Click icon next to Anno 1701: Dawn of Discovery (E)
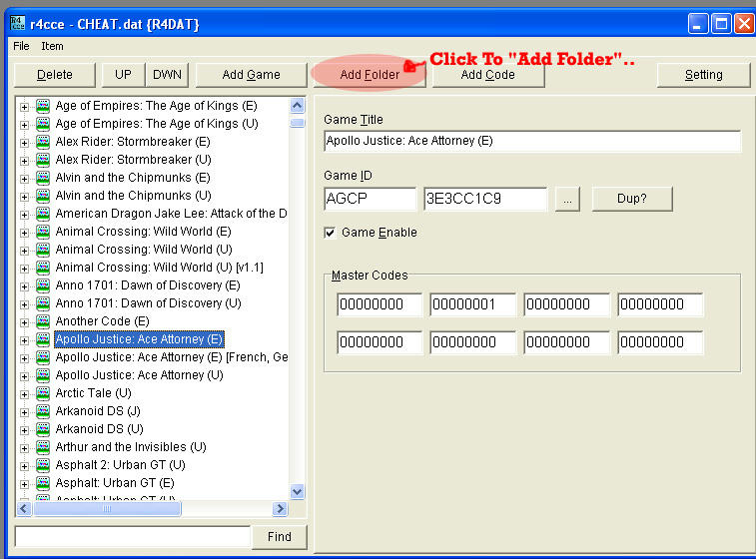 click(43, 285)
